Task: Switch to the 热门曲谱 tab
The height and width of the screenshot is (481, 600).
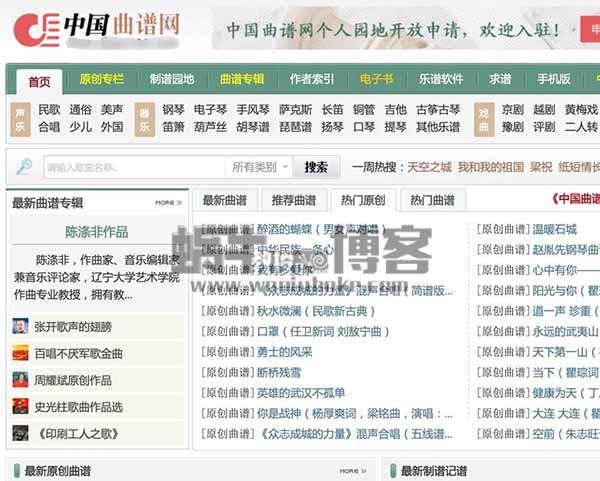Action: tap(432, 200)
